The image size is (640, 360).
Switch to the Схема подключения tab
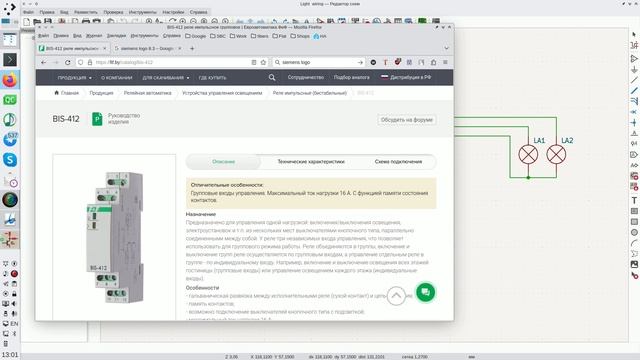coord(398,162)
